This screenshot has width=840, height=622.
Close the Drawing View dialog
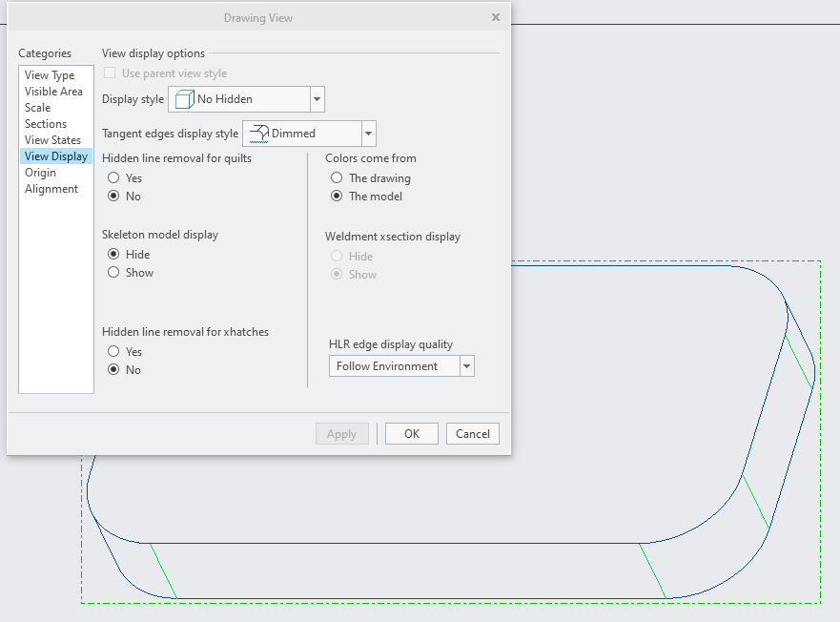click(x=496, y=17)
